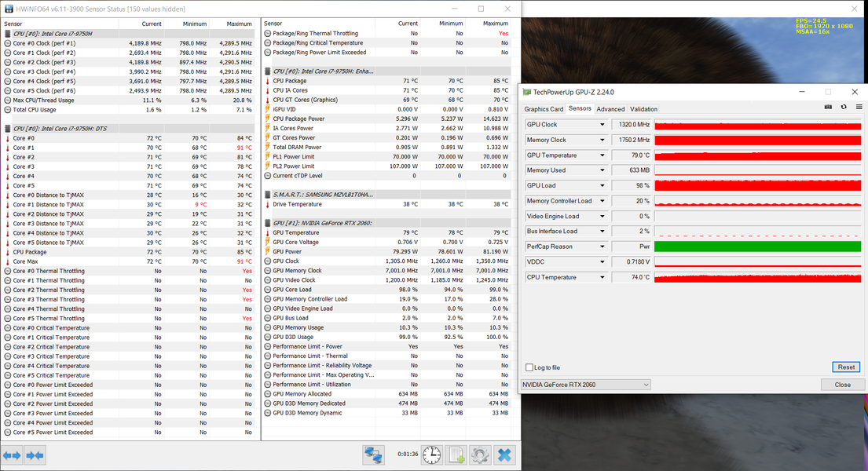Switch to the Advanced tab
This screenshot has height=471, width=868.
tap(610, 109)
